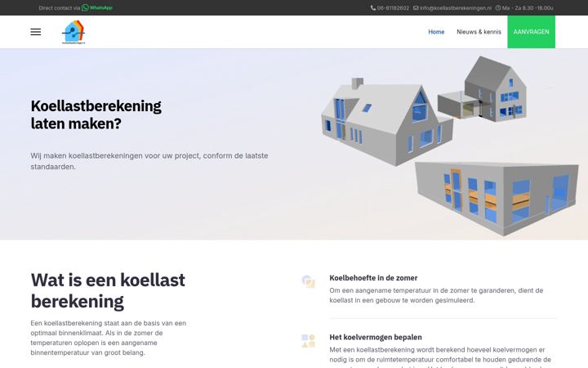This screenshot has width=588, height=368.
Task: Click the phone icon beside 06-81182602
Action: click(x=372, y=8)
